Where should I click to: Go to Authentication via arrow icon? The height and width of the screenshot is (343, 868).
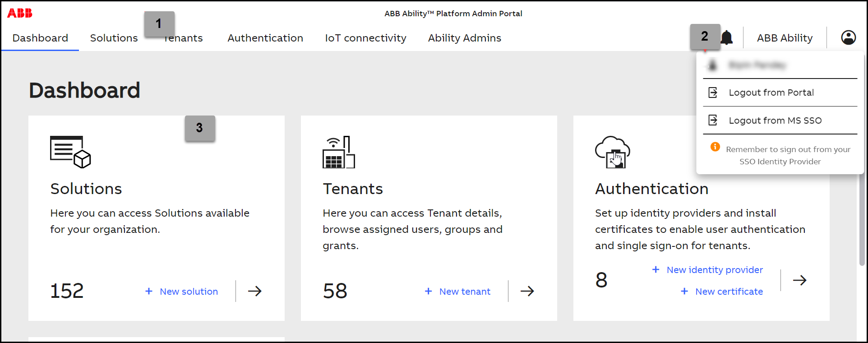point(799,280)
